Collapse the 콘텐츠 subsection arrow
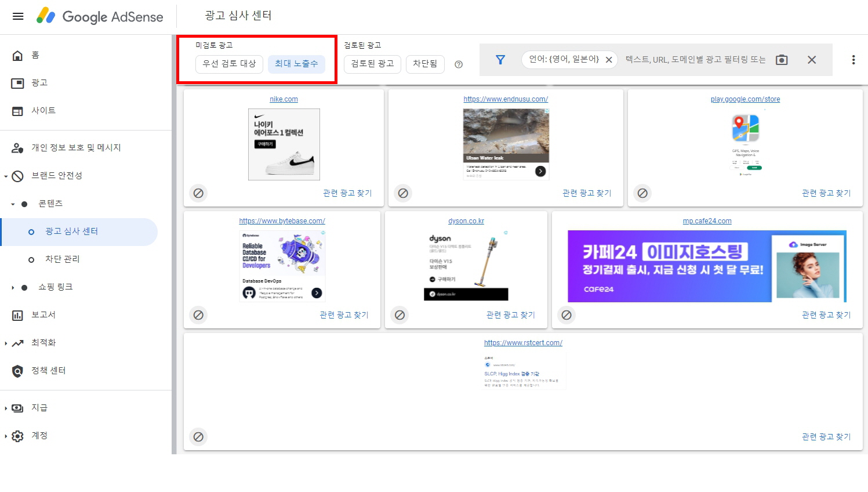The image size is (868, 492). tap(13, 204)
